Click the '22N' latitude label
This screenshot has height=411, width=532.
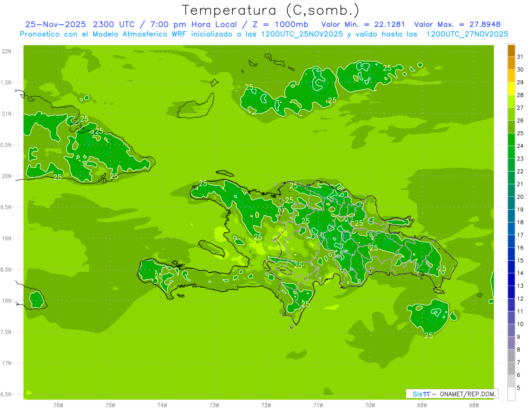(x=7, y=51)
